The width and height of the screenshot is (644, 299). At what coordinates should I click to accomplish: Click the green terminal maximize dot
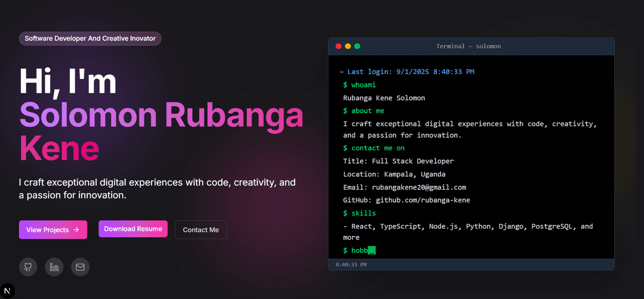tap(357, 46)
